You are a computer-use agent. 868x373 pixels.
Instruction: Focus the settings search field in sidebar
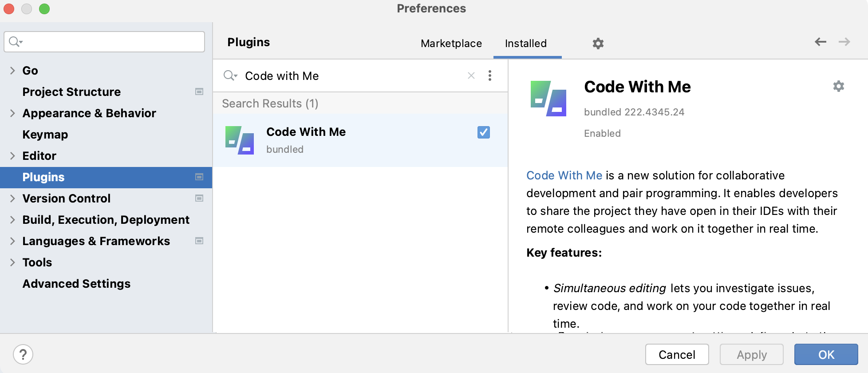coord(111,42)
